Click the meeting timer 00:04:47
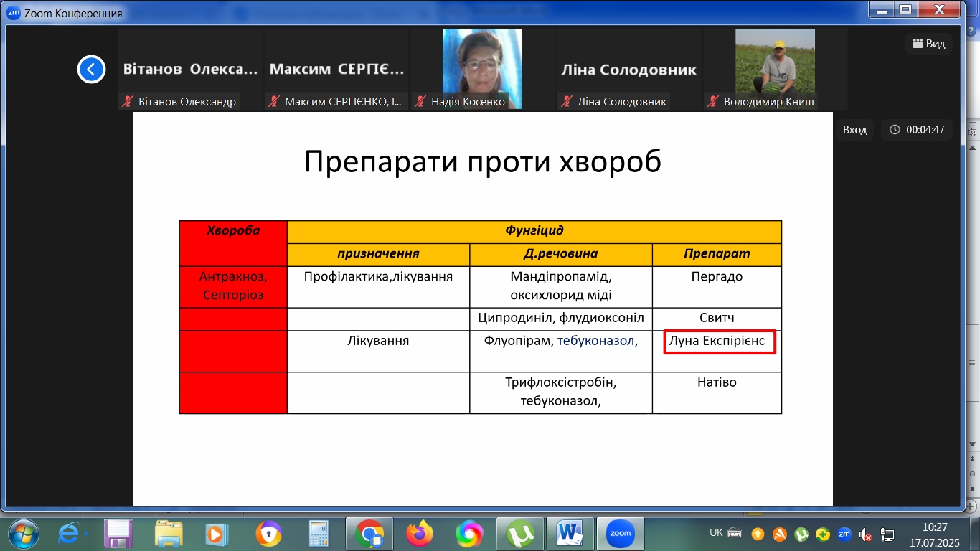This screenshot has height=551, width=980. pos(925,130)
